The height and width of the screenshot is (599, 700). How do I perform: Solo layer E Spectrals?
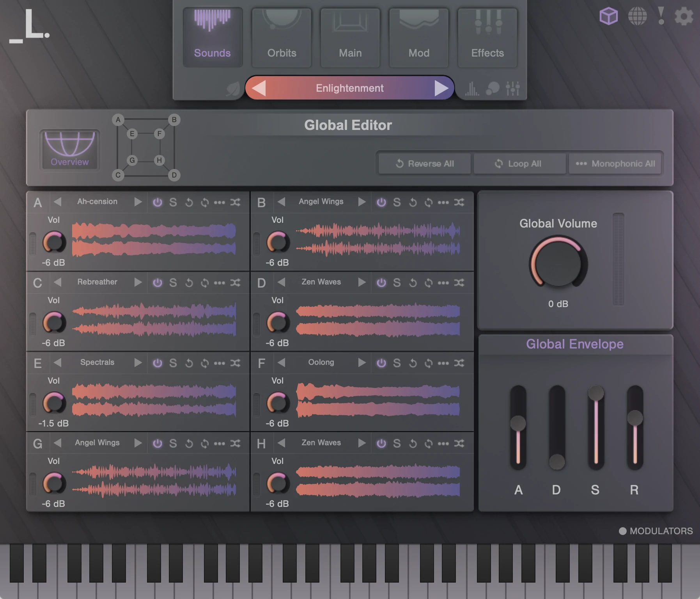tap(173, 363)
